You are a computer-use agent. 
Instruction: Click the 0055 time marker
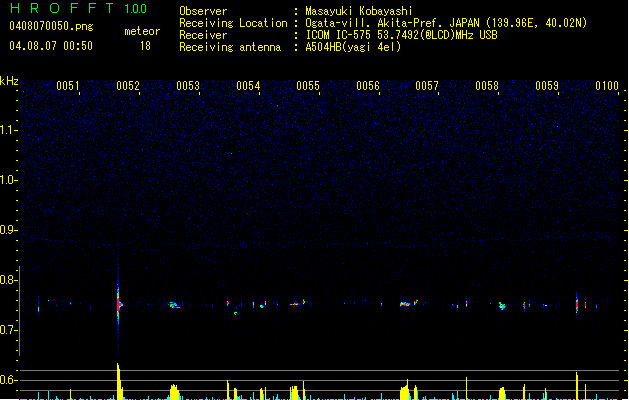coord(308,86)
